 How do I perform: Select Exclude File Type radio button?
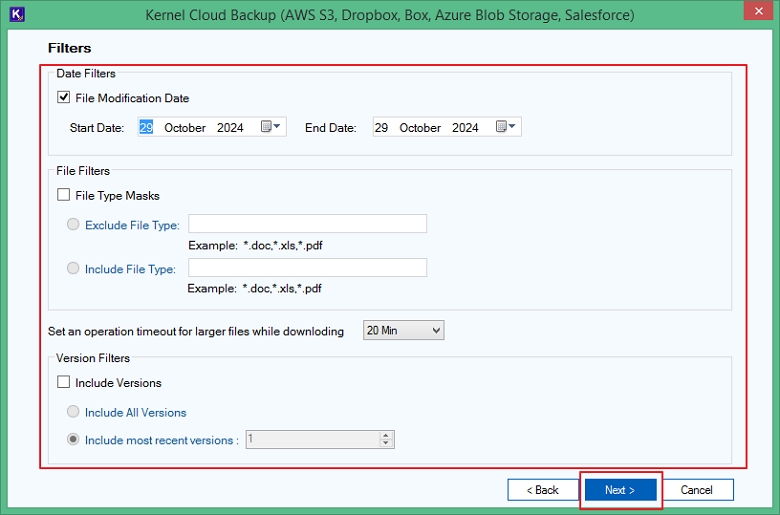(x=73, y=224)
